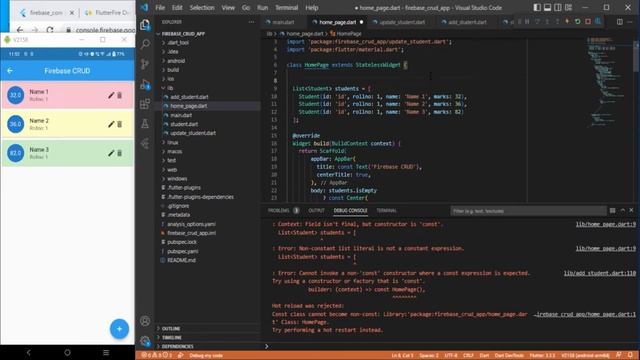Open README.md in explorer
This screenshot has width=640, height=360.
tap(181, 260)
